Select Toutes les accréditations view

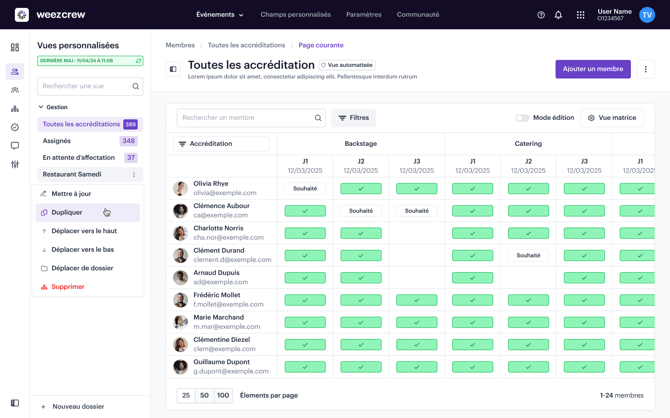[x=90, y=124]
